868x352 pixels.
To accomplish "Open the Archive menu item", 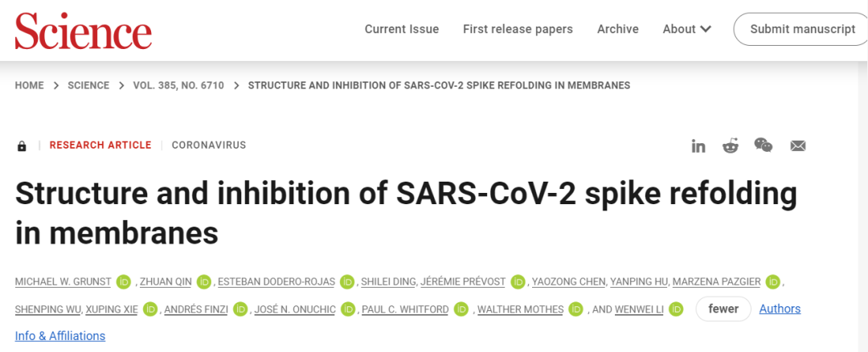I will 617,29.
